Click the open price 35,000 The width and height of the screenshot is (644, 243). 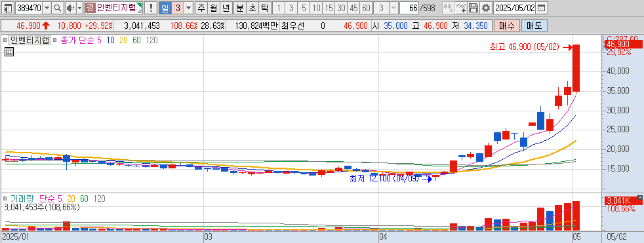(x=395, y=26)
